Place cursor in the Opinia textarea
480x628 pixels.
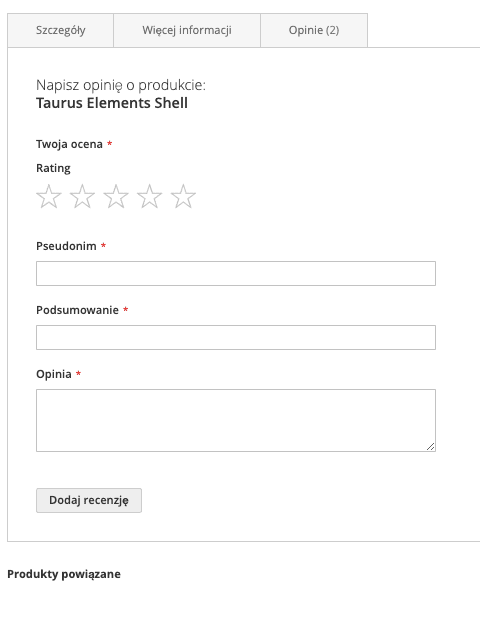236,421
